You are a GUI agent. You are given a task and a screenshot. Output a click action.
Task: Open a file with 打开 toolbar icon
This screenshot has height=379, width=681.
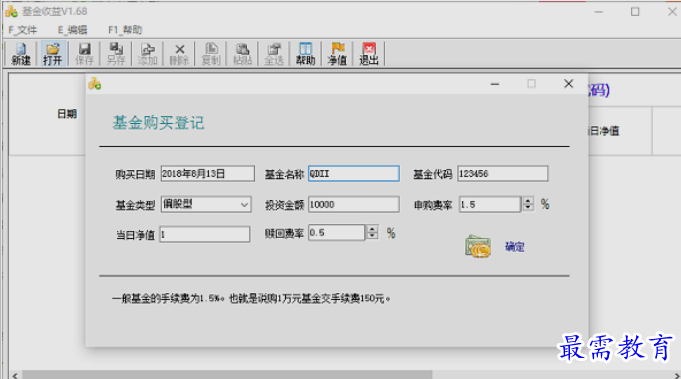53,54
